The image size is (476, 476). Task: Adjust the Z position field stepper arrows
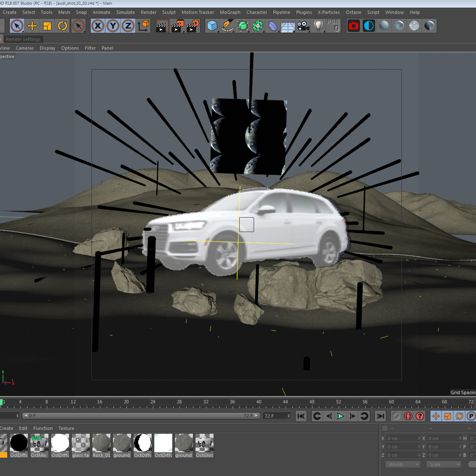419,455
